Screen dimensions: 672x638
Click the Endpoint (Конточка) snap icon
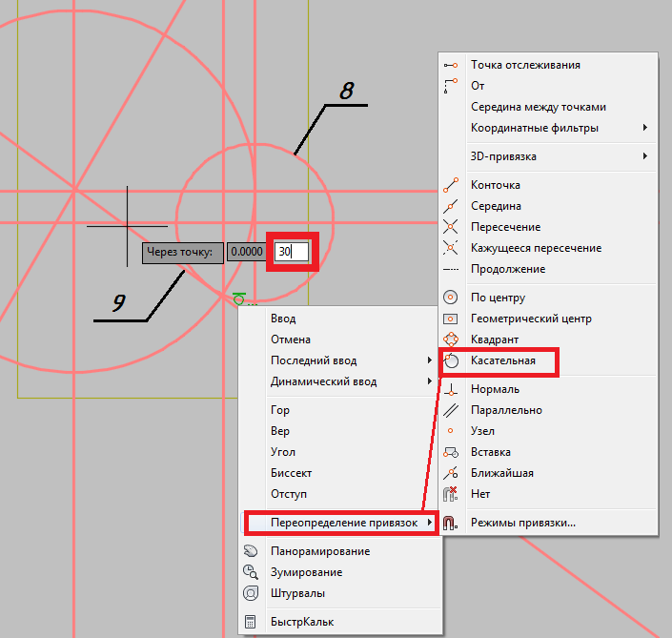pos(452,185)
